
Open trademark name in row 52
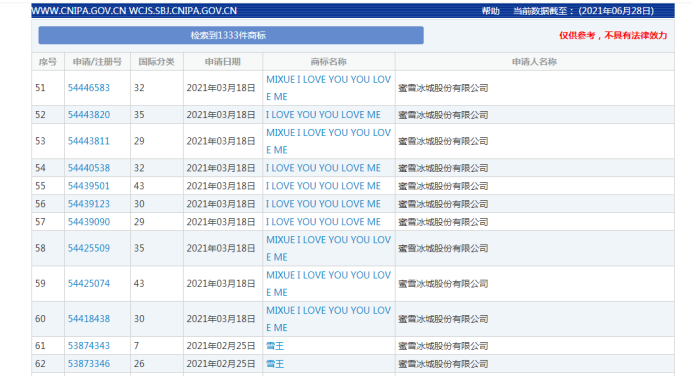point(323,115)
